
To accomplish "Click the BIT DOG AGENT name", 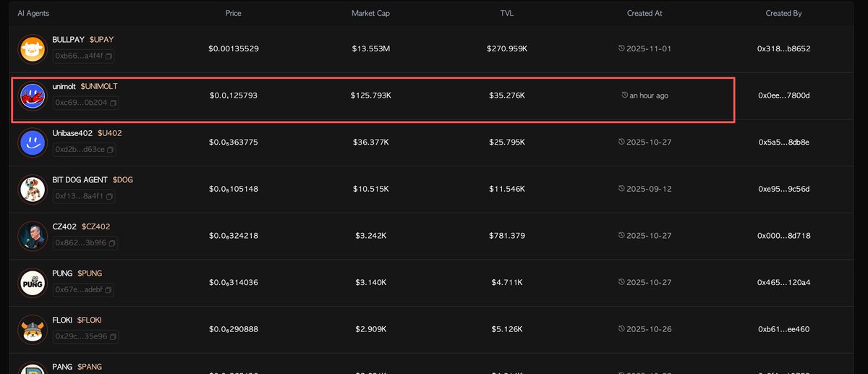I will coord(80,179).
